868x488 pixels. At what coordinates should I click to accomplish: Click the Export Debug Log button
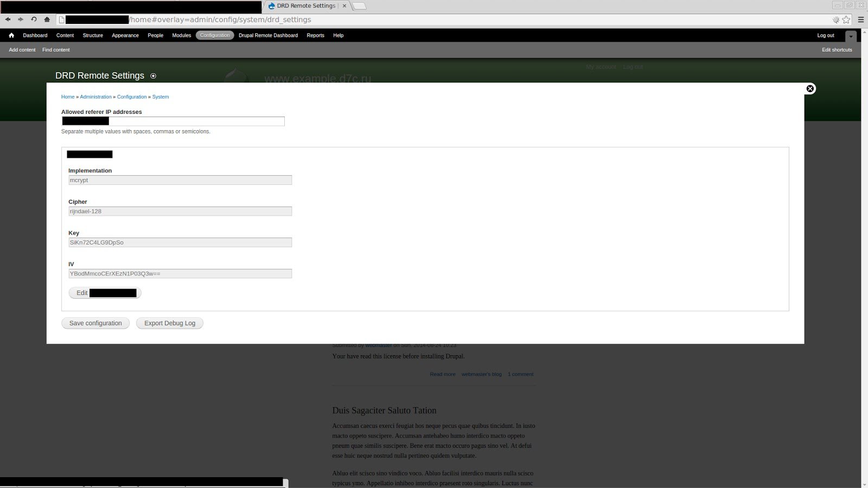169,323
